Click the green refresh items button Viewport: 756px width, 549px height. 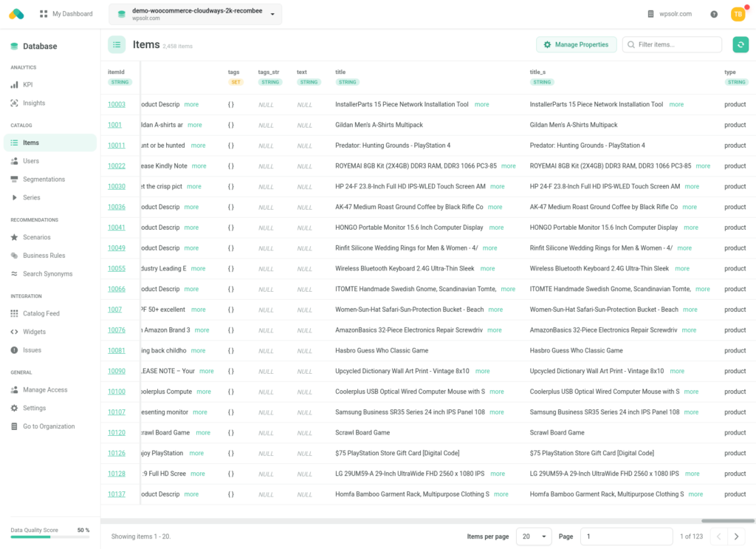click(740, 44)
